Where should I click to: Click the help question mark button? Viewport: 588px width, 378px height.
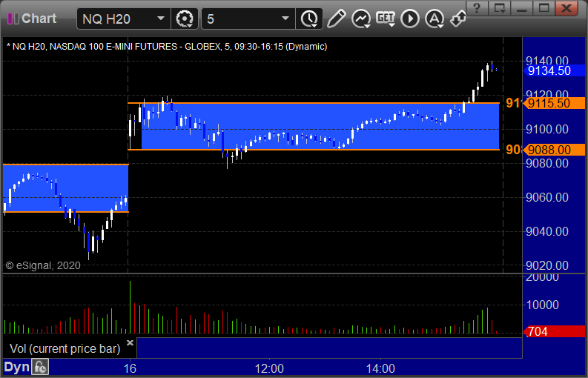[477, 7]
